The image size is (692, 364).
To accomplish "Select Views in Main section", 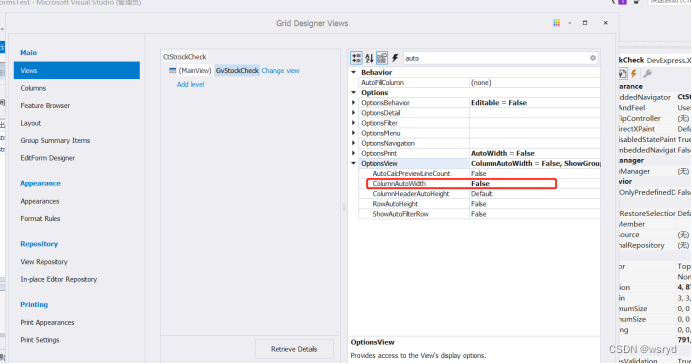I will pos(77,71).
